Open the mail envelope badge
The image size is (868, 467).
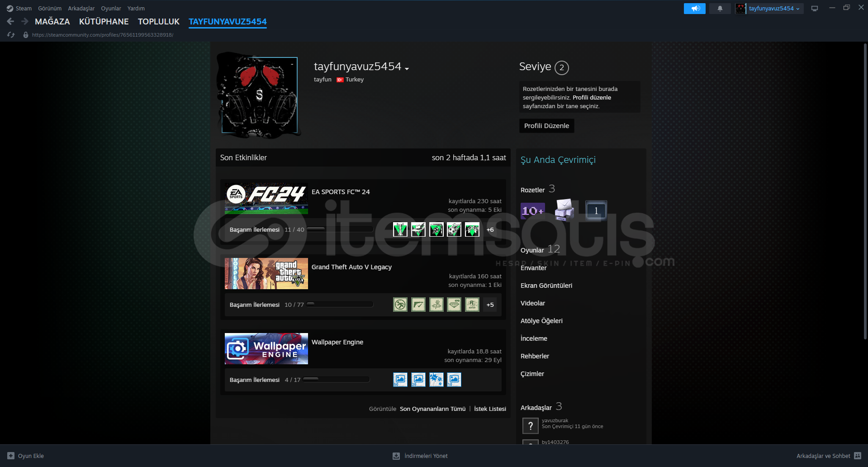click(x=564, y=210)
